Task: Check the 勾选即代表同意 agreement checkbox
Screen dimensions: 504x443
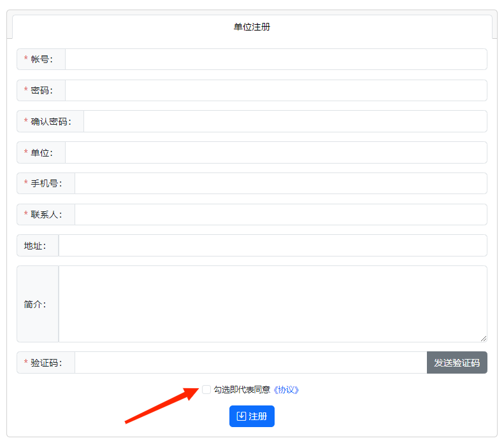Action: click(206, 390)
